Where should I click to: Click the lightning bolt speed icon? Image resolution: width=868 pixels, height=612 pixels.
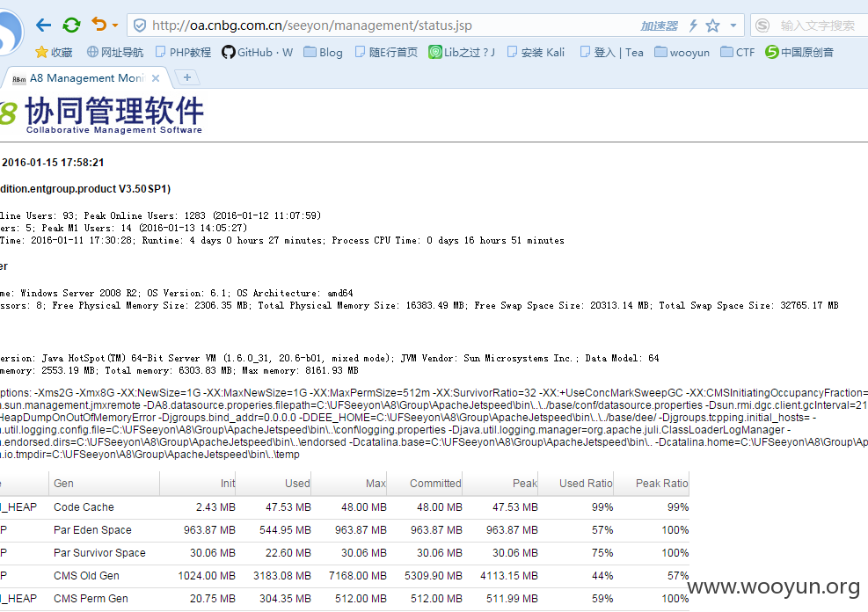693,25
